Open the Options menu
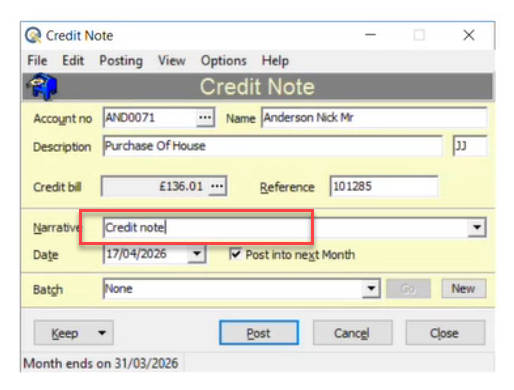The height and width of the screenshot is (390, 514). [x=224, y=61]
